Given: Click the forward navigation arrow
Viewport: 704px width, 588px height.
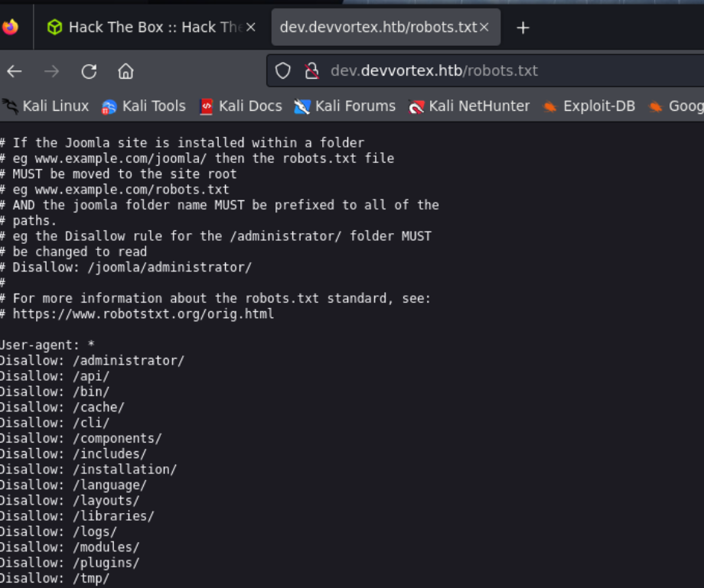Looking at the screenshot, I should (x=51, y=71).
